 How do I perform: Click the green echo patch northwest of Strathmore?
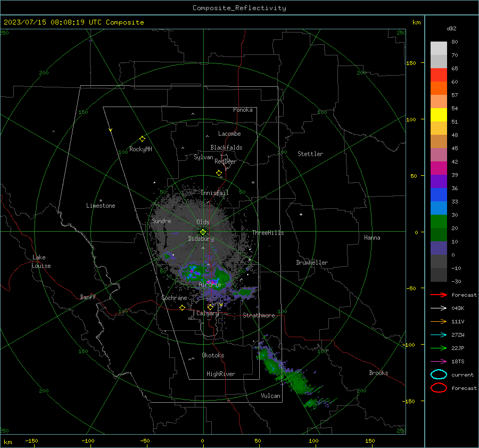tap(244, 293)
